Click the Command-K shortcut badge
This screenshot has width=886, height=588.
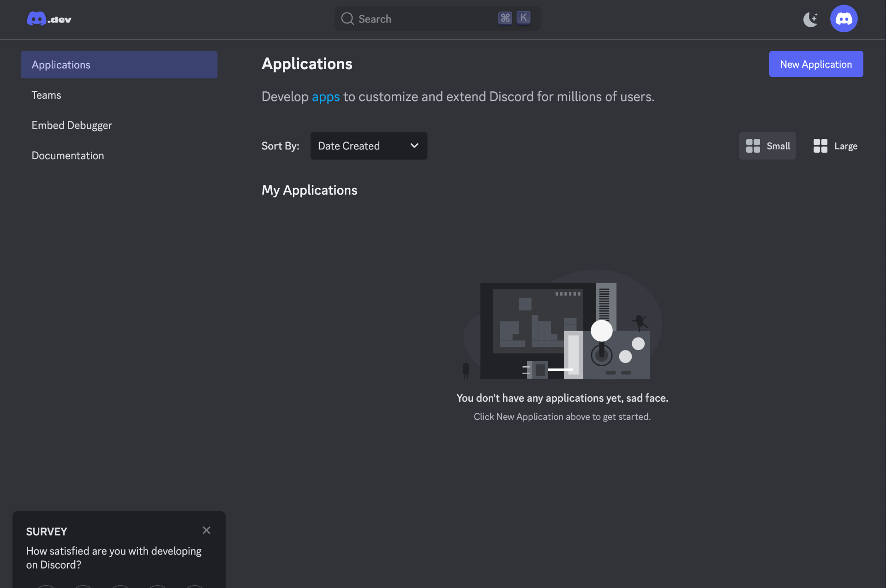tap(514, 18)
